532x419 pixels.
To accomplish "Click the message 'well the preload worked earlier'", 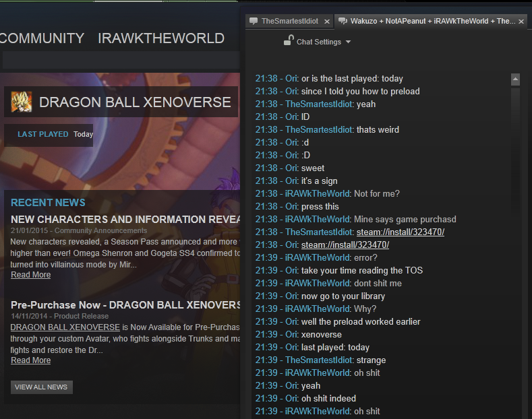I will (x=361, y=321).
